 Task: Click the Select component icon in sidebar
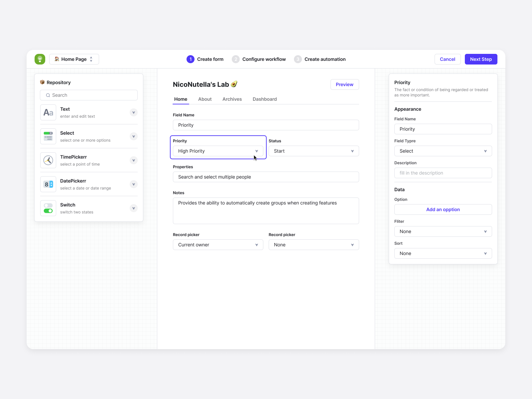click(48, 136)
